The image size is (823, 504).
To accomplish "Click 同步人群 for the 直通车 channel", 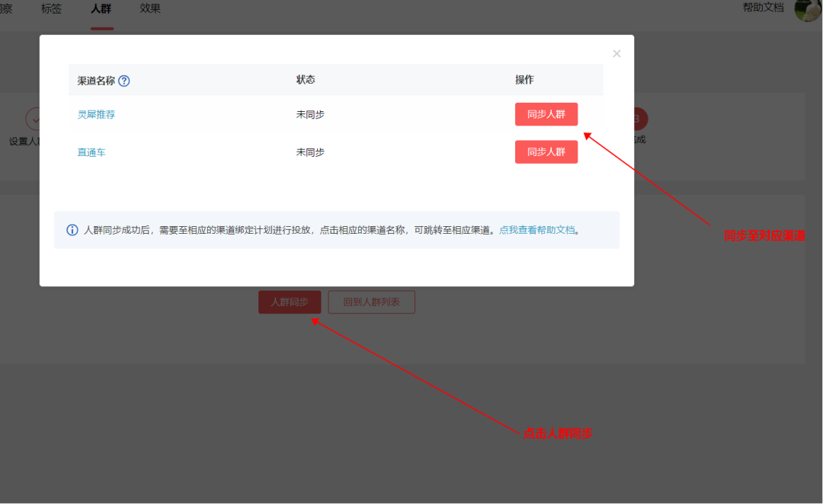I will (x=546, y=152).
